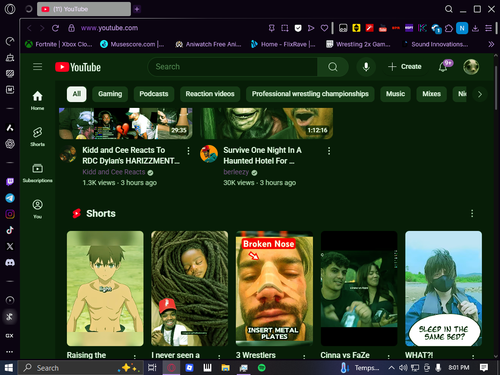Viewport: 500px width, 375px height.
Task: Open Shorts in the YouTube sidebar
Action: pyautogui.click(x=37, y=137)
